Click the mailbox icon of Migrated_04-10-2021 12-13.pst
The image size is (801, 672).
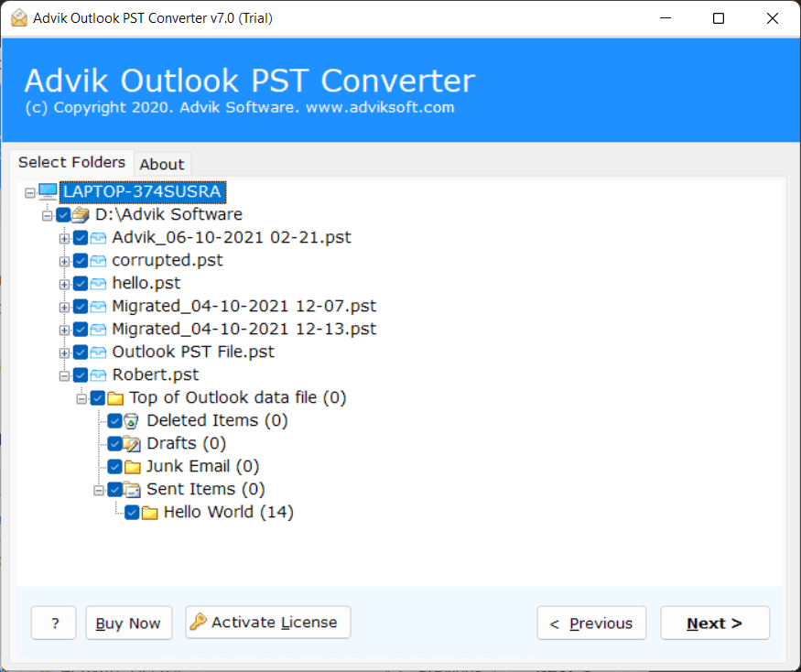(x=98, y=329)
